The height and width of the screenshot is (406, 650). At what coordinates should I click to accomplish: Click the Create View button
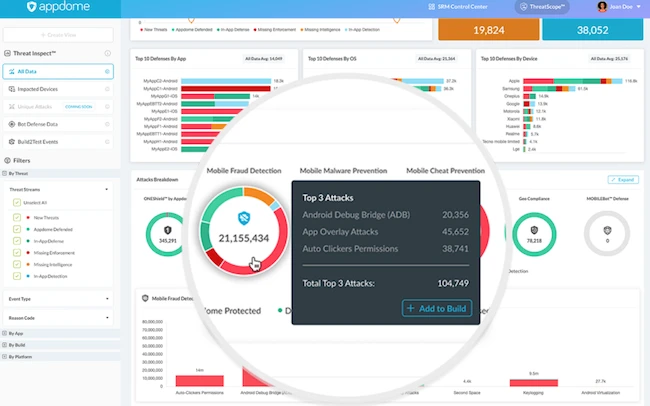(58, 35)
